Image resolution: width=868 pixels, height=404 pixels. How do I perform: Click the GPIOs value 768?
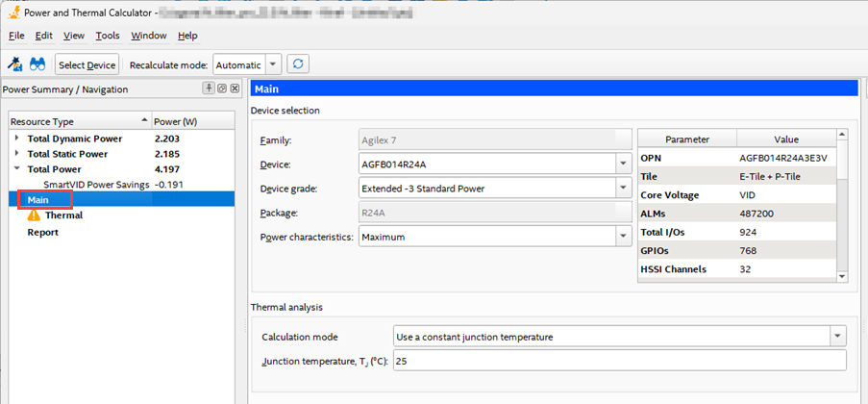coord(747,250)
